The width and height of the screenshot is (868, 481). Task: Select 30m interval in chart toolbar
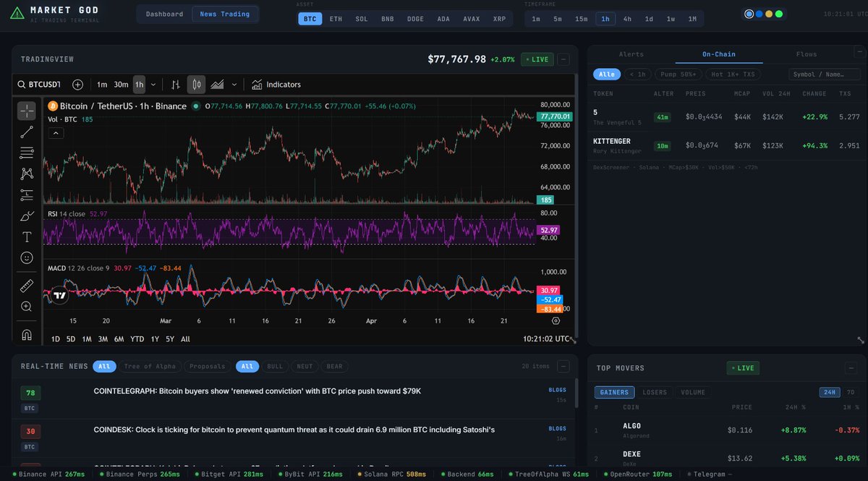coord(121,85)
